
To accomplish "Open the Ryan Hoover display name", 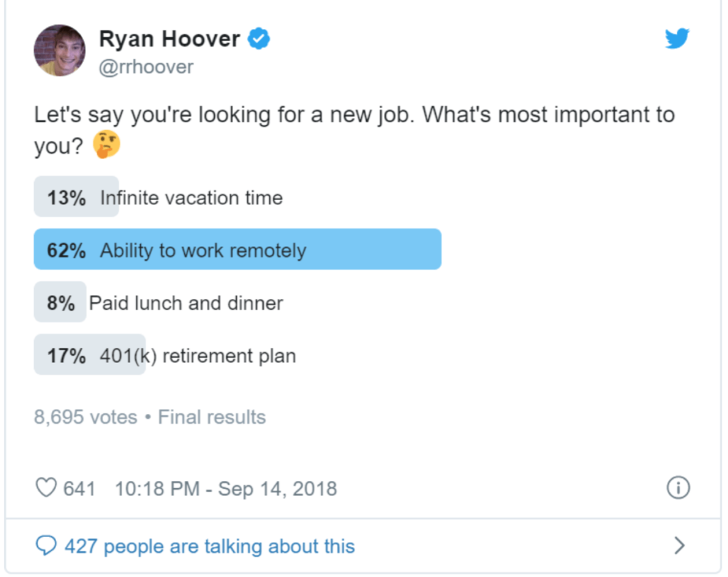I will click(x=169, y=38).
